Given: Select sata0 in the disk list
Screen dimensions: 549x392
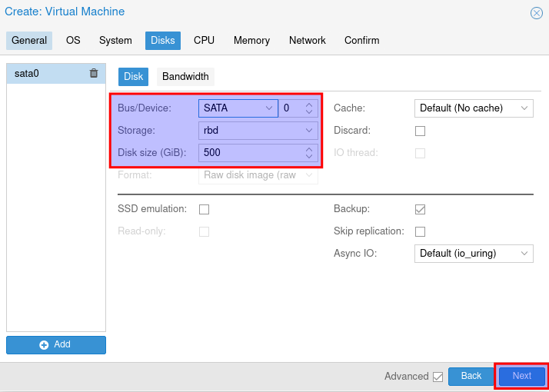Looking at the screenshot, I should coord(46,74).
